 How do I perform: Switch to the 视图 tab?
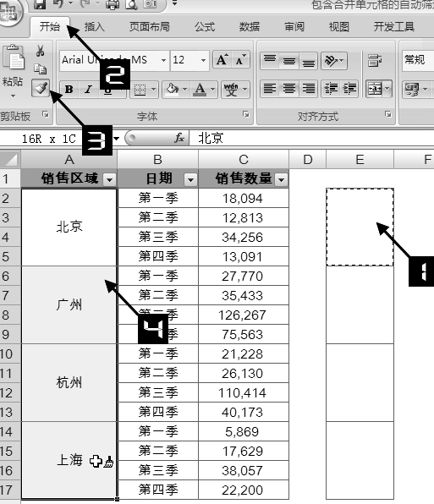[x=339, y=27]
